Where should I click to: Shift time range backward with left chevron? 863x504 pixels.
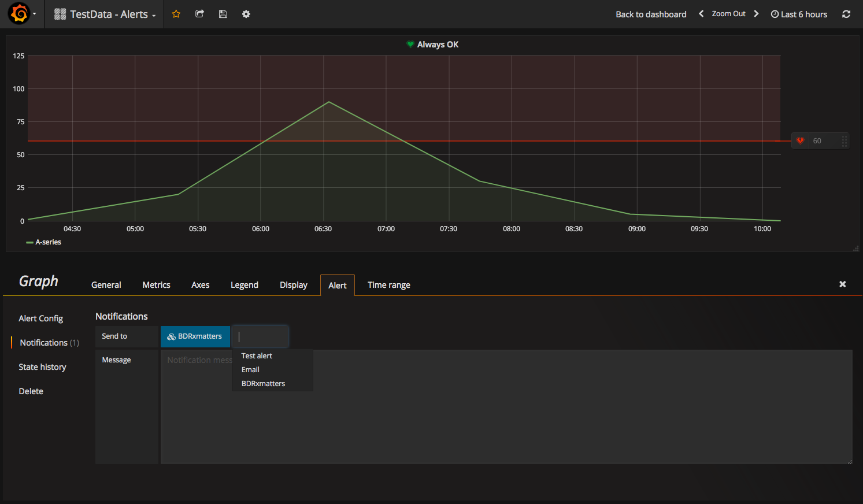(701, 14)
